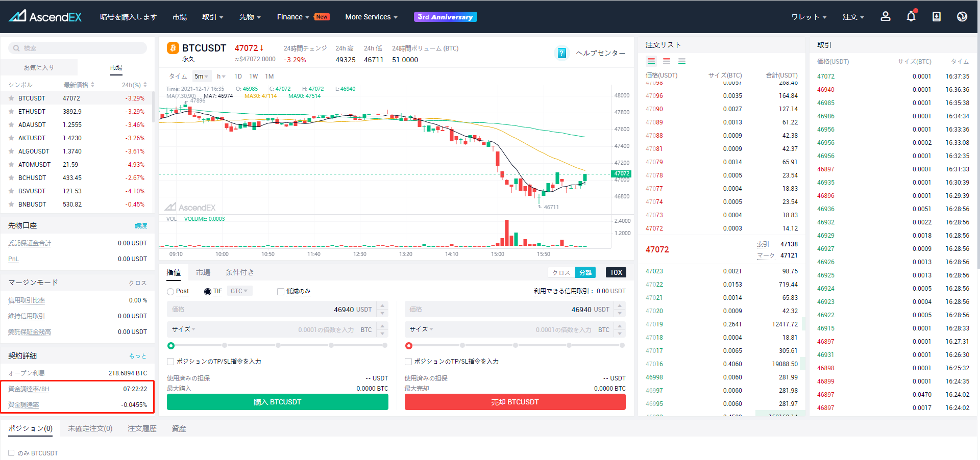Screen dimensions: 980x460
Task: Sort by 24h percent column arrows
Action: [145, 85]
